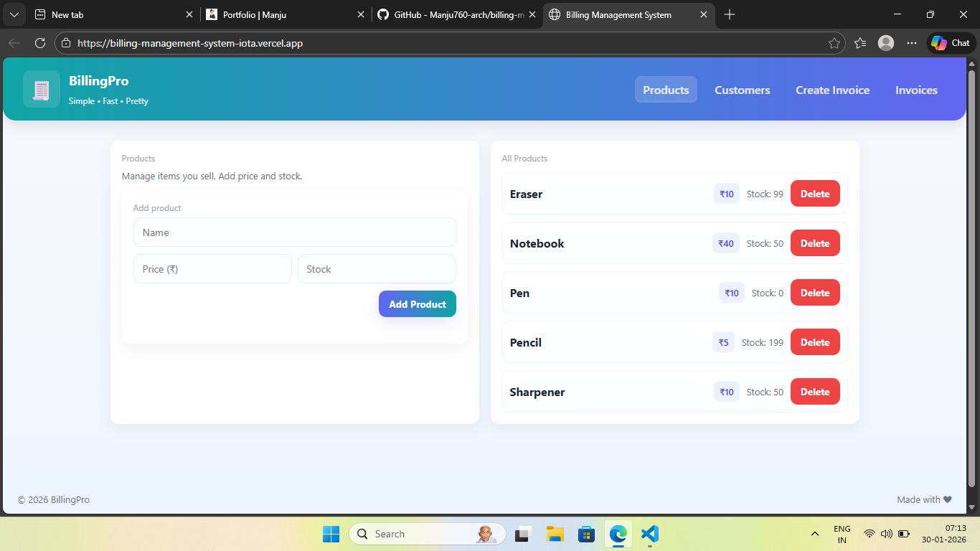Open the Windows Start menu
980x551 pixels.
coord(331,534)
